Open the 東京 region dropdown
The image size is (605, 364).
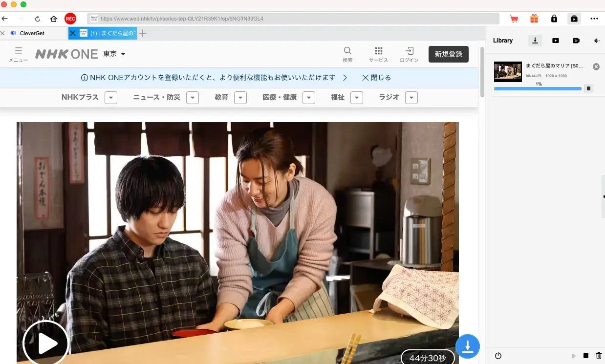pos(114,54)
